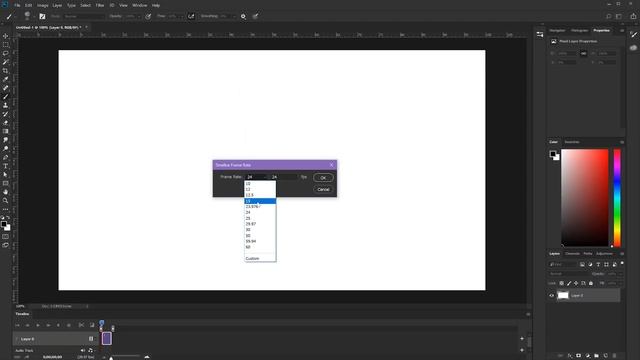The width and height of the screenshot is (640, 360).
Task: Choose 10 in the frame rate list
Action: click(x=260, y=184)
